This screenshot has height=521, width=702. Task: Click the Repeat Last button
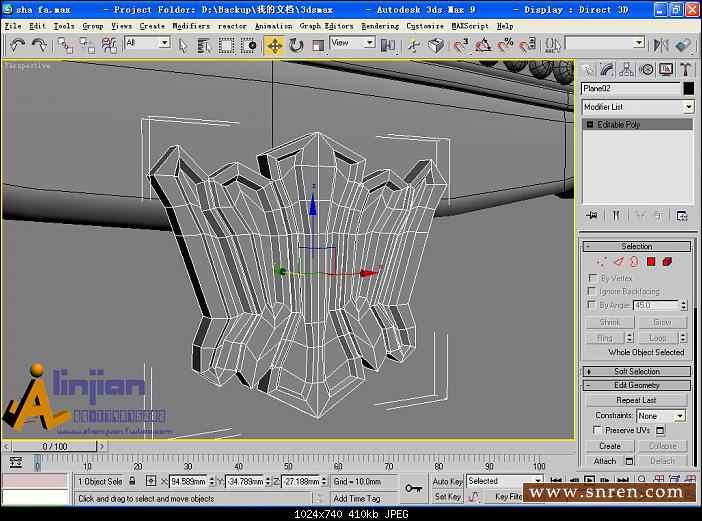click(x=636, y=400)
